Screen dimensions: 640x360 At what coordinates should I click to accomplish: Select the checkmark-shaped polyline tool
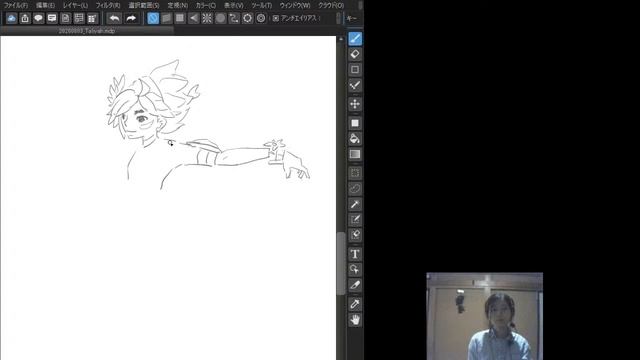click(x=355, y=85)
